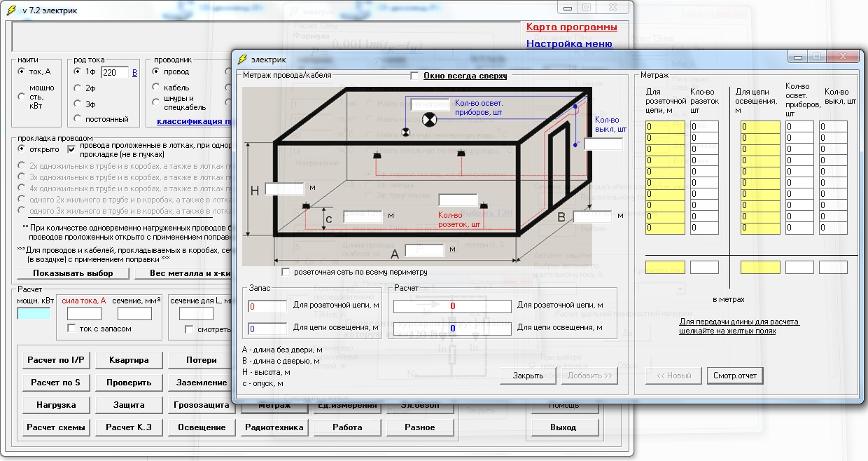
Task: Check розеточная сеть по всему периметру
Action: [286, 272]
